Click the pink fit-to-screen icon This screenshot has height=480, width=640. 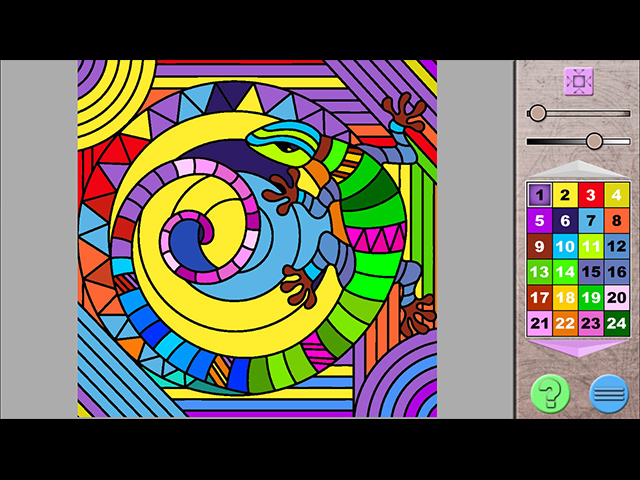[578, 81]
